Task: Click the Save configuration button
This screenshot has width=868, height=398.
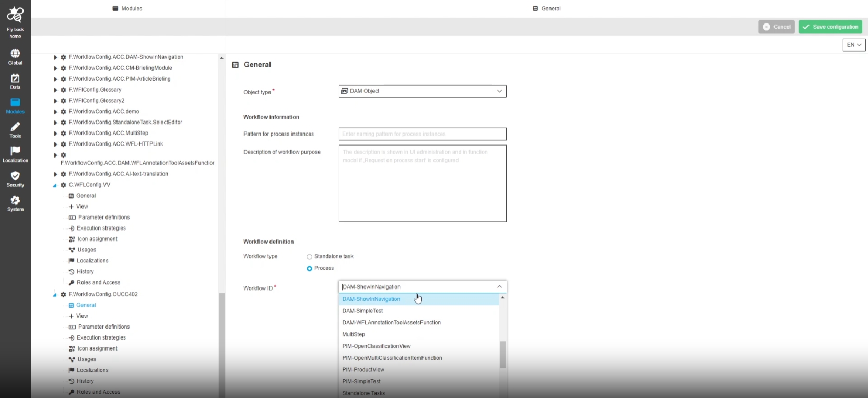Action: [830, 27]
